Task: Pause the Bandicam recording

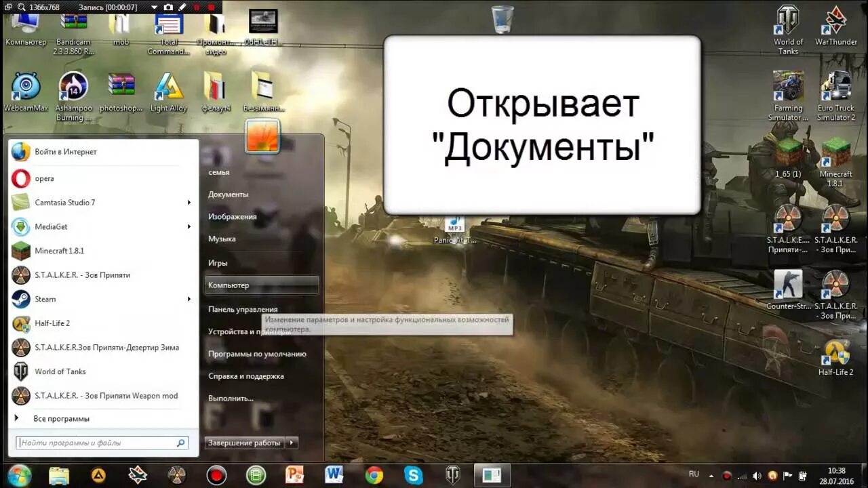Action: (x=197, y=7)
